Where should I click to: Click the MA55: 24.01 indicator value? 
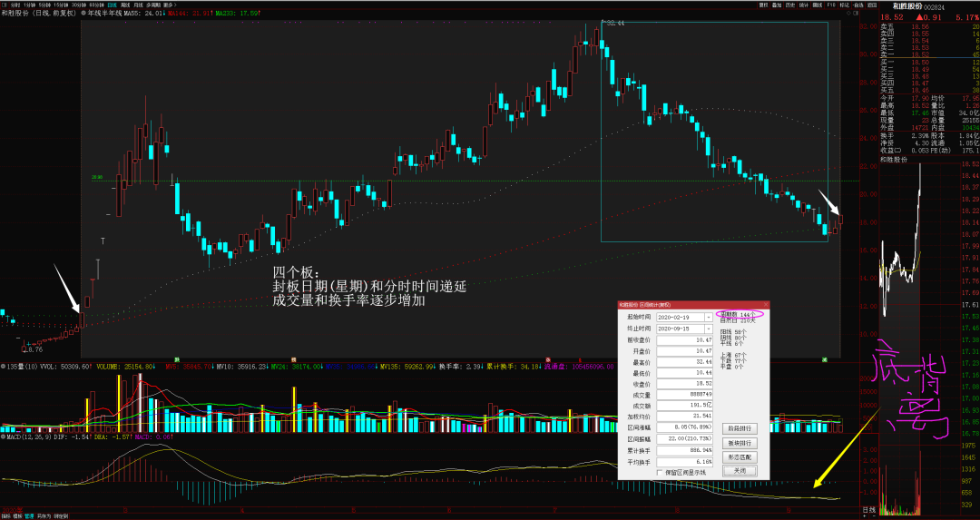pyautogui.click(x=144, y=13)
